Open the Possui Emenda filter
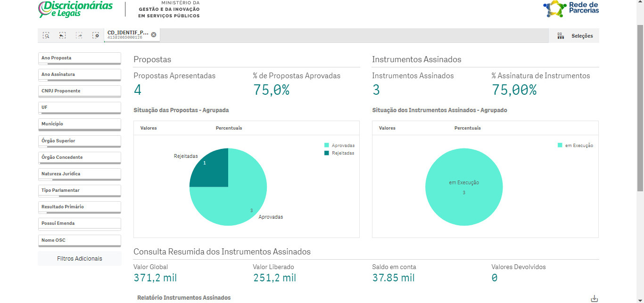 [79, 224]
